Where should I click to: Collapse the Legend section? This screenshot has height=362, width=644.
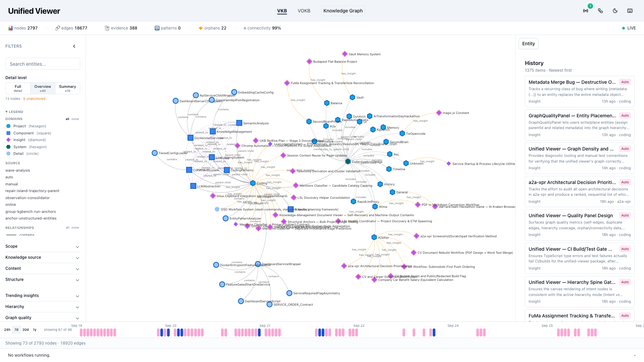(14, 112)
